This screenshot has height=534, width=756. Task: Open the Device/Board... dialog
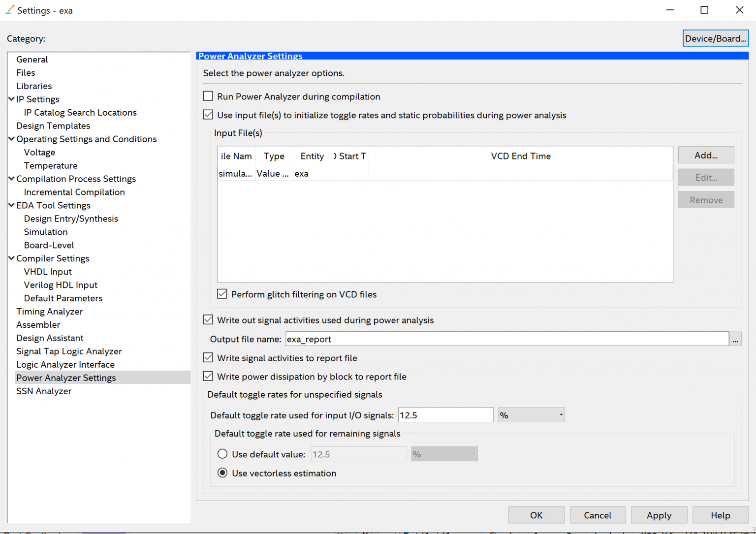click(715, 38)
